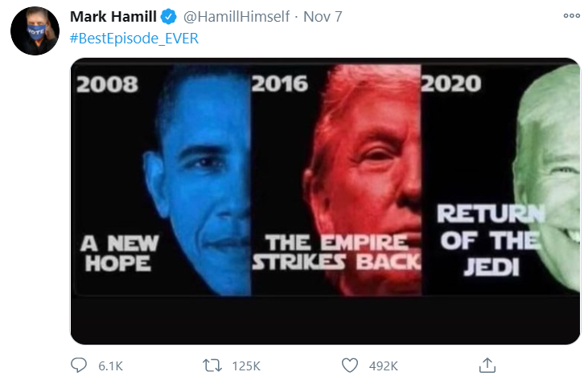Click the 125K retweet count

tap(246, 366)
